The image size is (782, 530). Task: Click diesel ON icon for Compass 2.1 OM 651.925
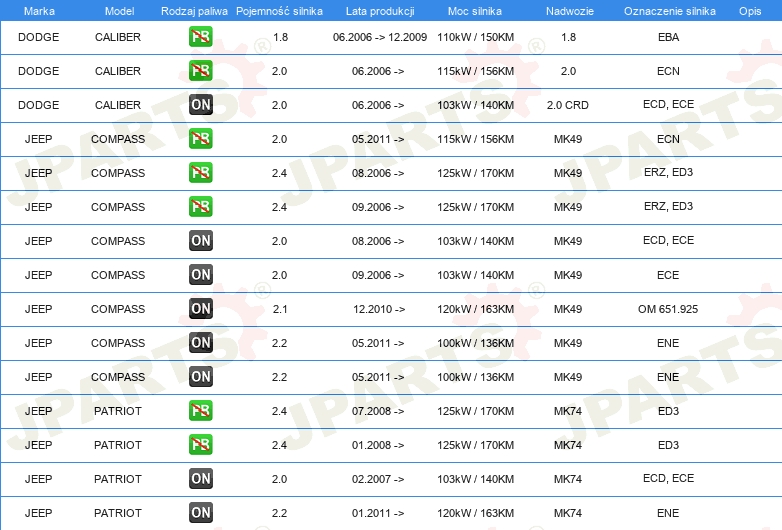(200, 309)
